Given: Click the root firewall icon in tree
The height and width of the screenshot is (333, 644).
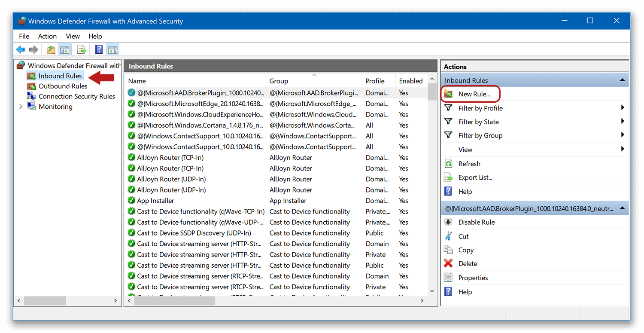Looking at the screenshot, I should pos(21,66).
